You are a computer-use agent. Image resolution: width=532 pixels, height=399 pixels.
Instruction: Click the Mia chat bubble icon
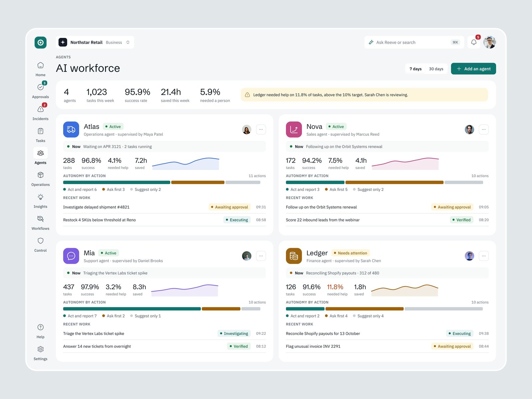click(71, 256)
